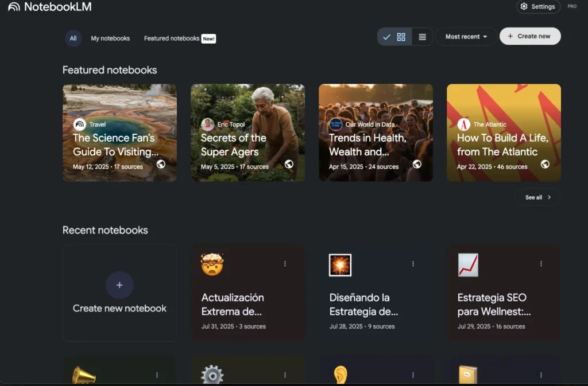This screenshot has width=588, height=386.
Task: Click the Jul 31, 2025 · 3 sources text
Action: (x=234, y=326)
